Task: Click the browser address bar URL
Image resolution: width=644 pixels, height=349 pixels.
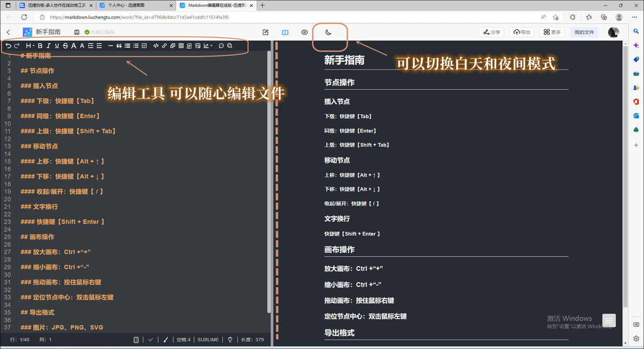Action: coord(139,17)
